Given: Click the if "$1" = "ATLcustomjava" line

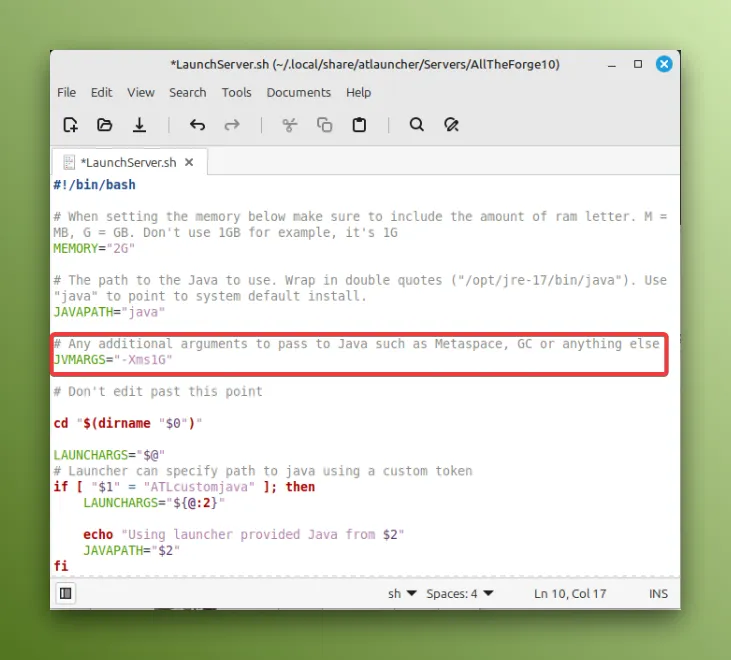Looking at the screenshot, I should pyautogui.click(x=184, y=487).
